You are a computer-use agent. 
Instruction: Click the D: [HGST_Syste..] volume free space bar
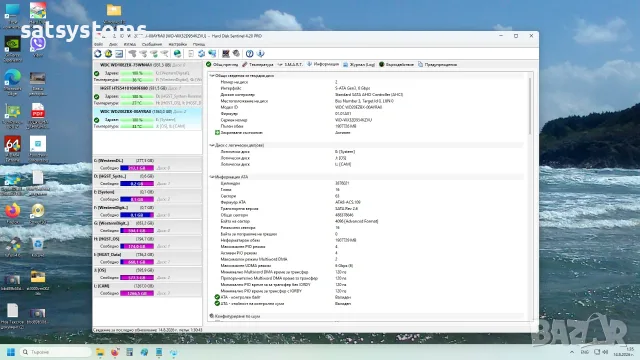click(x=137, y=184)
